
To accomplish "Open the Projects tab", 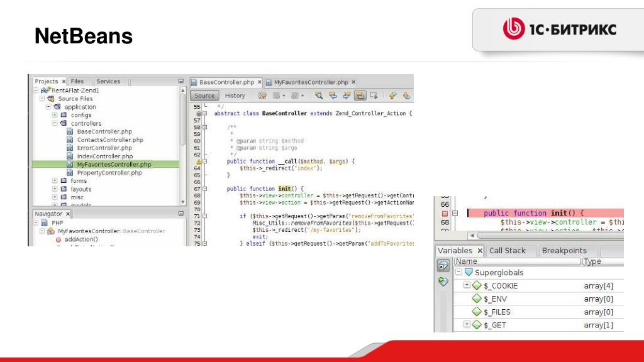I will tap(47, 81).
